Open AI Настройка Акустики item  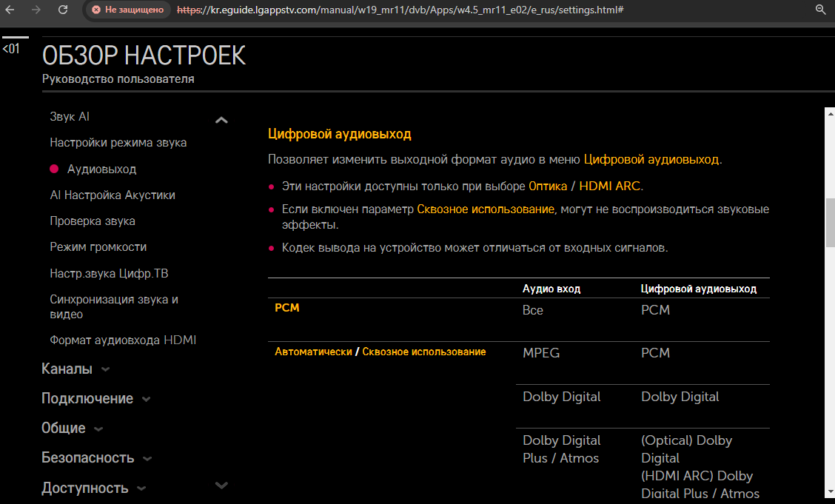[113, 195]
